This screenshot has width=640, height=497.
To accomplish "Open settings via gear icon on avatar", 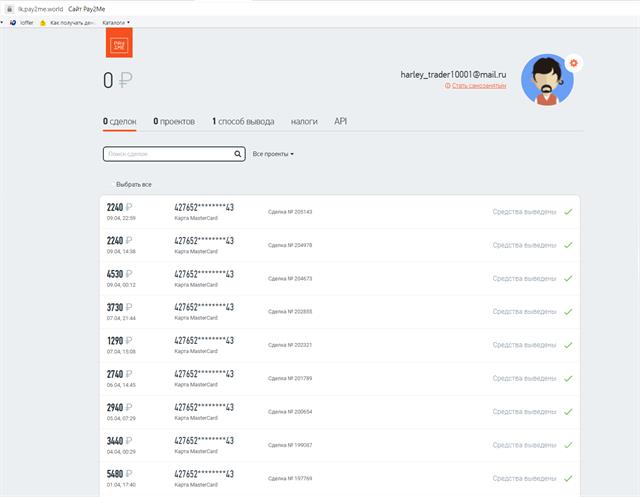I will point(573,63).
